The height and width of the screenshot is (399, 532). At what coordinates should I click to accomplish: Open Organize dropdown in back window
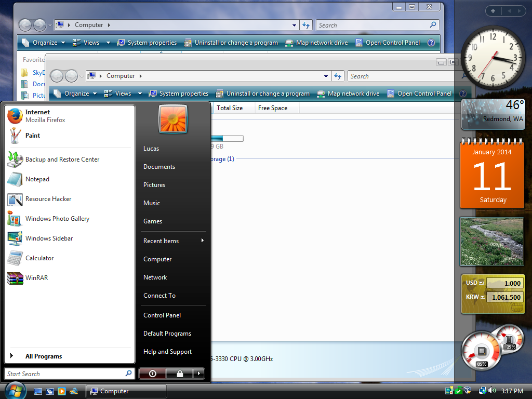(x=44, y=43)
